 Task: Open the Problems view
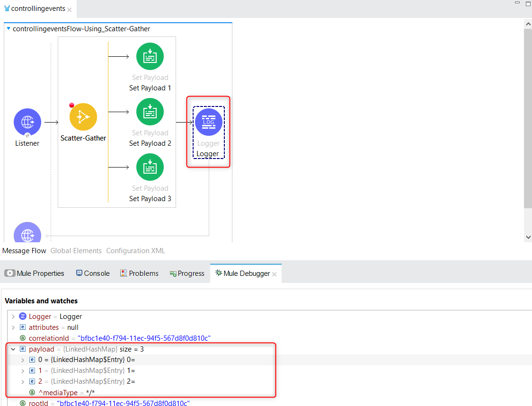[x=143, y=273]
